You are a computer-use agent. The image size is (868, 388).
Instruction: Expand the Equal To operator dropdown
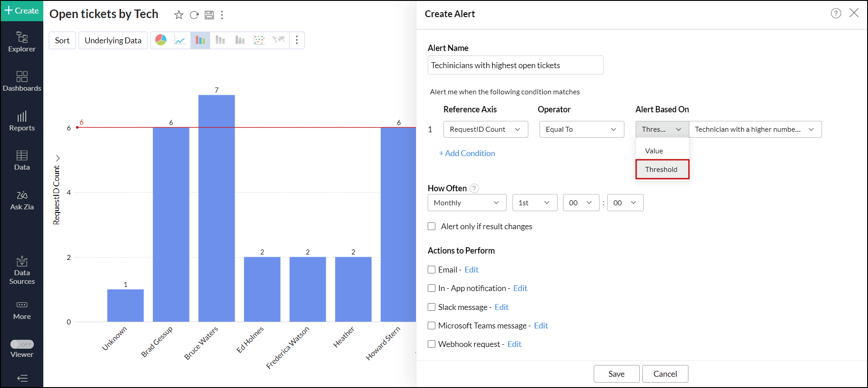click(x=582, y=129)
